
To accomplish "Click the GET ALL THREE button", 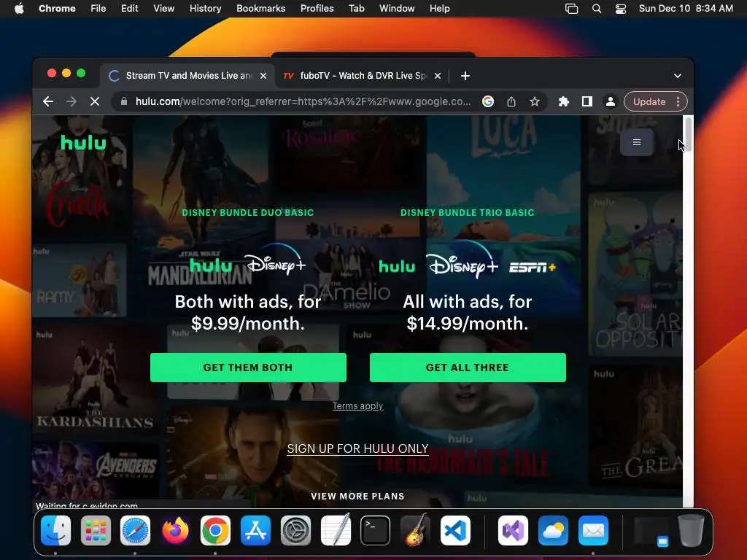I will 468,367.
